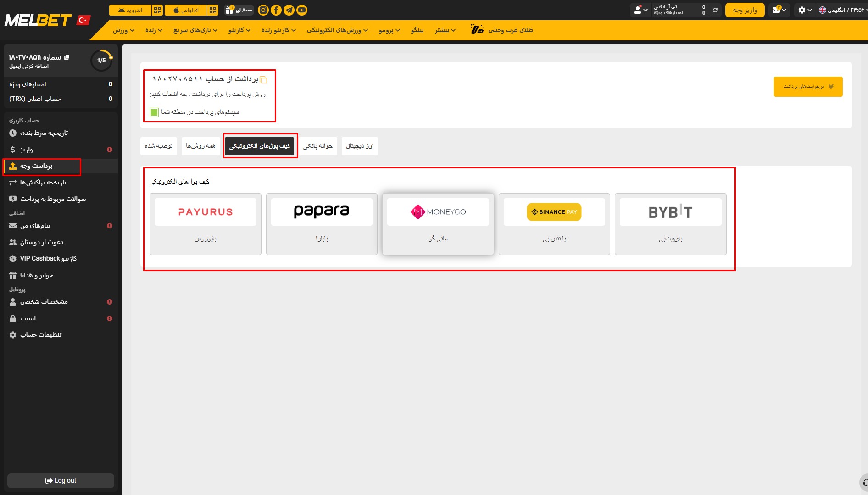Click the yellow واریز وجه deposit button
The width and height of the screenshot is (868, 495).
tap(745, 10)
